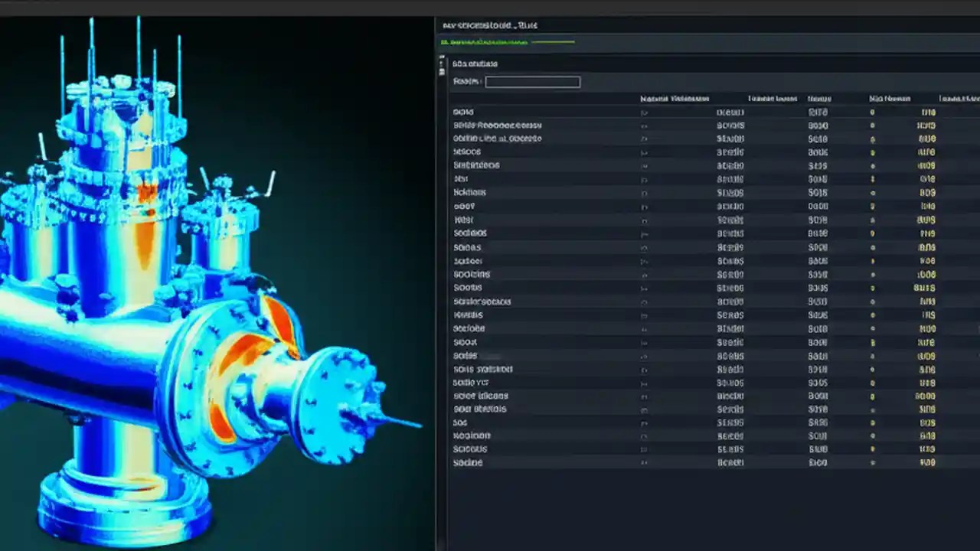The image size is (980, 551).
Task: Click inside the search input field
Action: (x=532, y=82)
